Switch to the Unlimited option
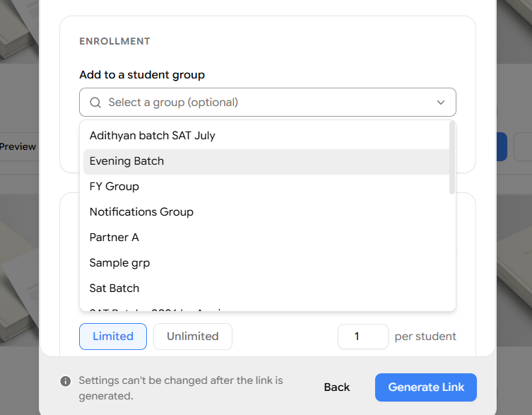Viewport: 532px width, 415px height. 193,337
